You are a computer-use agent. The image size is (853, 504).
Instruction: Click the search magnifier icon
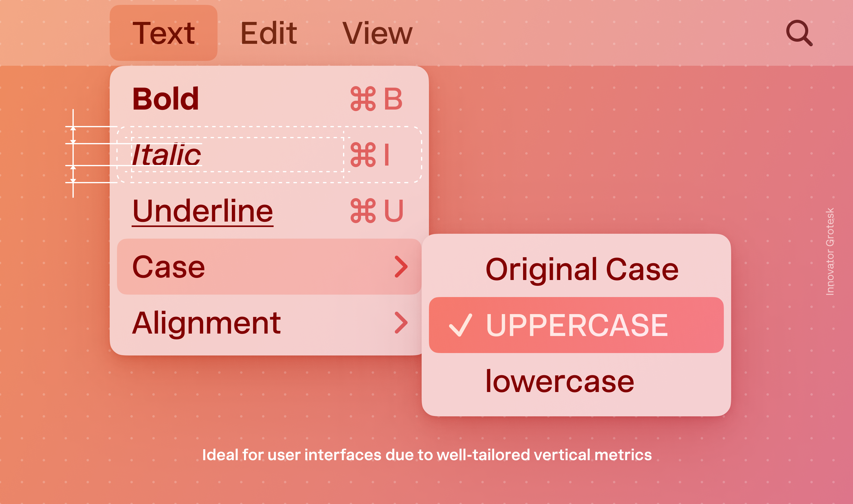coord(799,33)
